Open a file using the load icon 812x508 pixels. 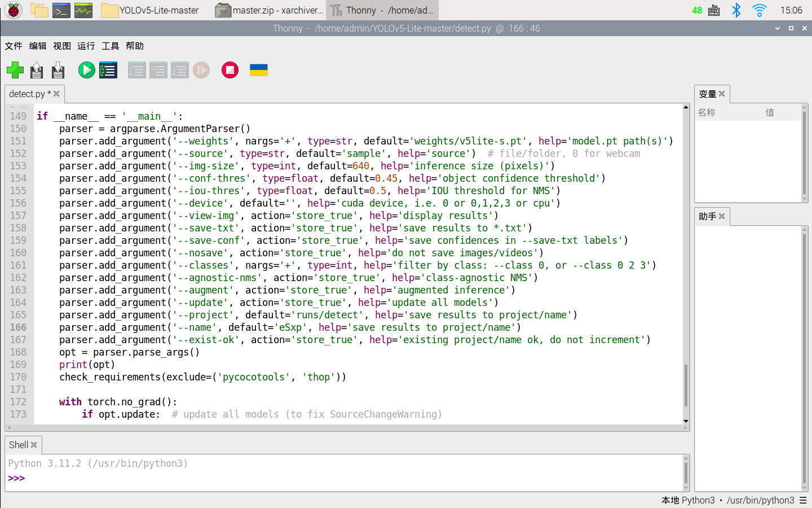(37, 70)
